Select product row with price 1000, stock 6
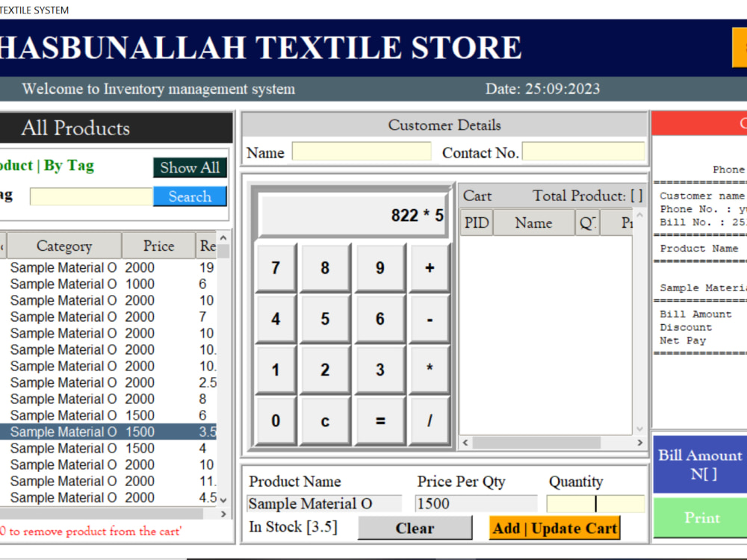The width and height of the screenshot is (747, 560). pyautogui.click(x=108, y=284)
